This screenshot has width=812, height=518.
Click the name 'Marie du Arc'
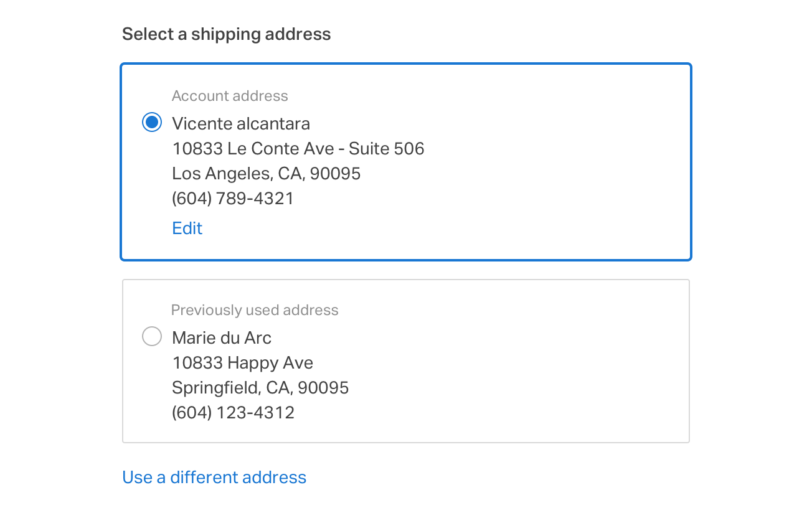point(222,338)
